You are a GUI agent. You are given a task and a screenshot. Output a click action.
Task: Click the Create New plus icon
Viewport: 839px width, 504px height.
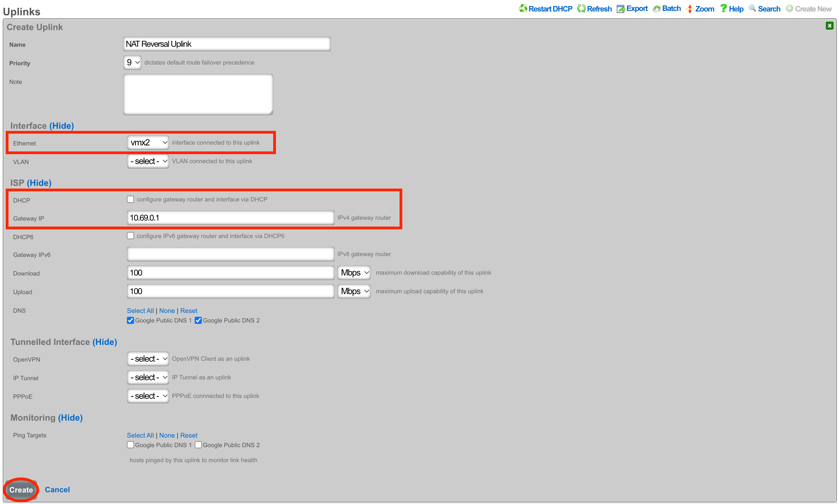[x=790, y=8]
